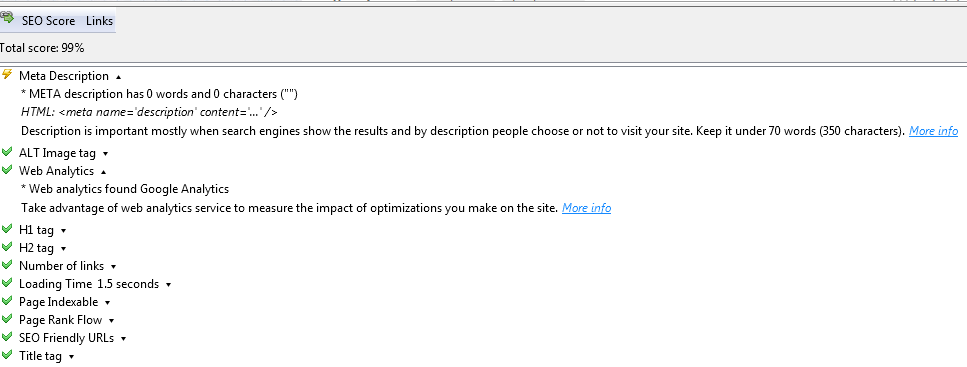This screenshot has height=367, width=967.
Task: Click the Web analytics found Google Analytics line
Action: (x=125, y=189)
